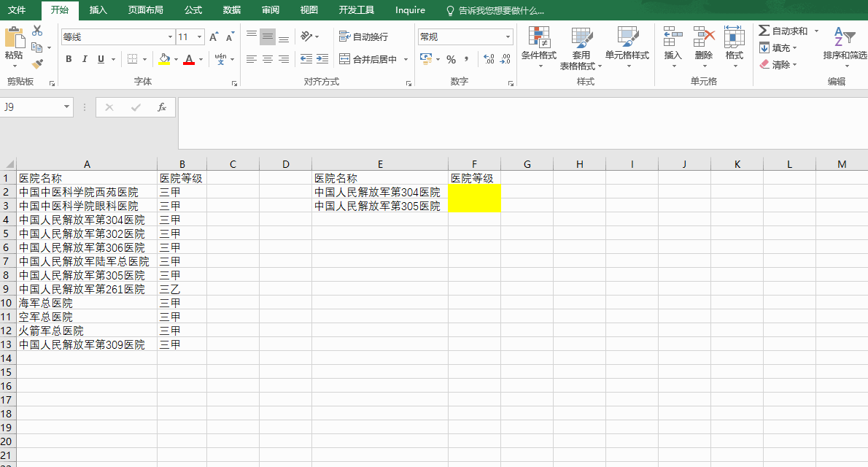This screenshot has width=868, height=467.
Task: Increase font size with larger A icon
Action: click(214, 37)
